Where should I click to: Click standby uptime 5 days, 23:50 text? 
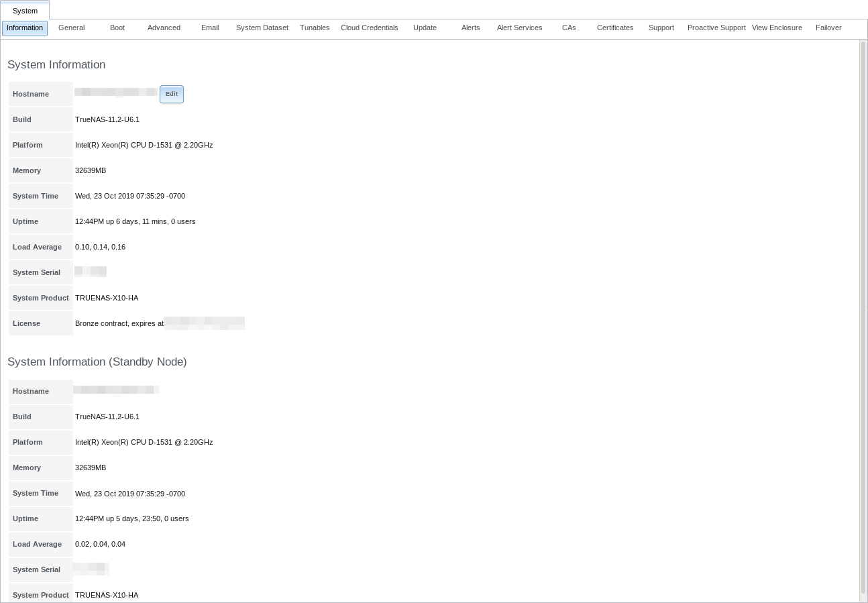click(132, 518)
